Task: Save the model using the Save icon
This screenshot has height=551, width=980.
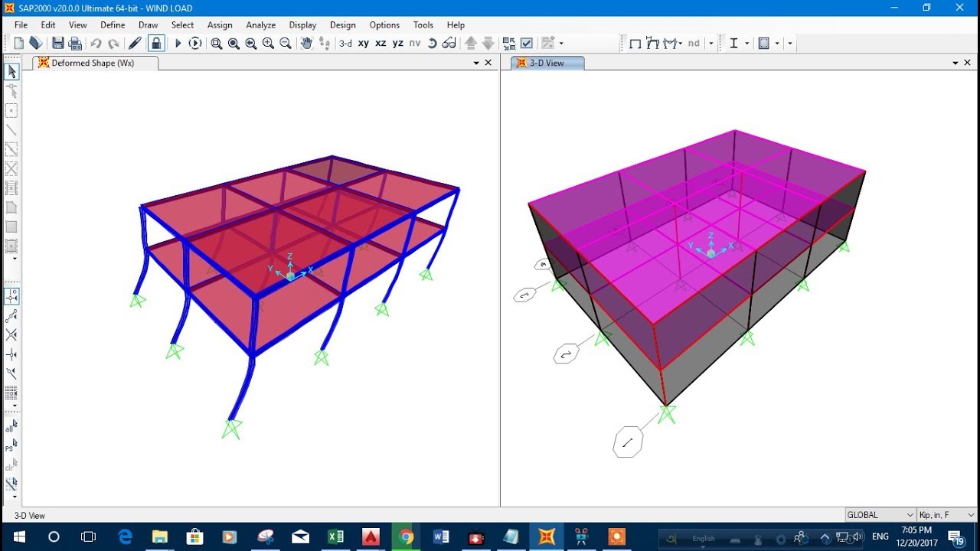Action: (58, 43)
